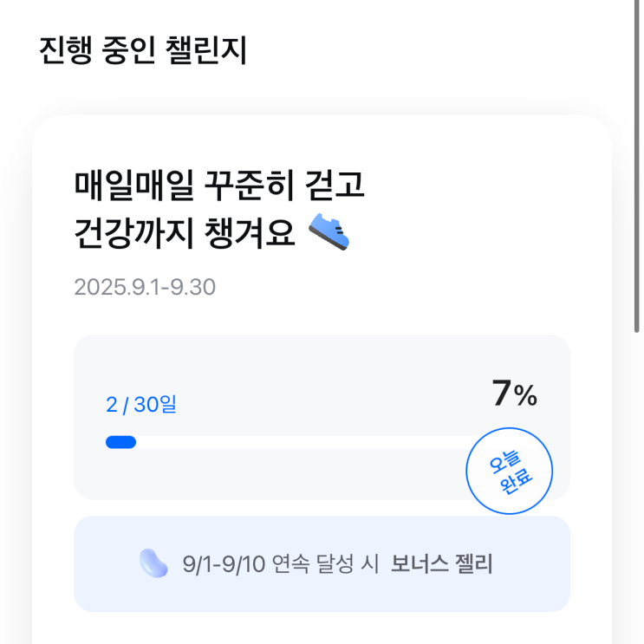The height and width of the screenshot is (644, 644).
Task: Open the 매일매일 꾸준히 걷고 challenge title
Action: tap(220, 185)
